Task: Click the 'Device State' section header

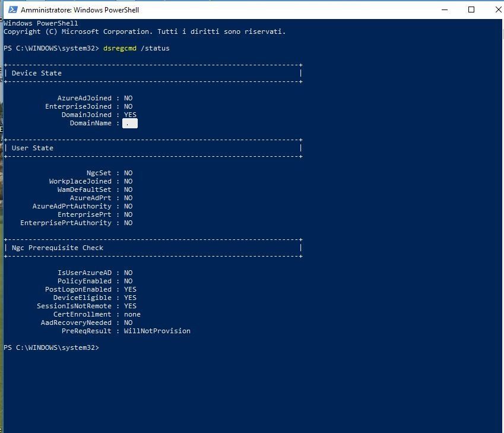Action: coord(37,73)
